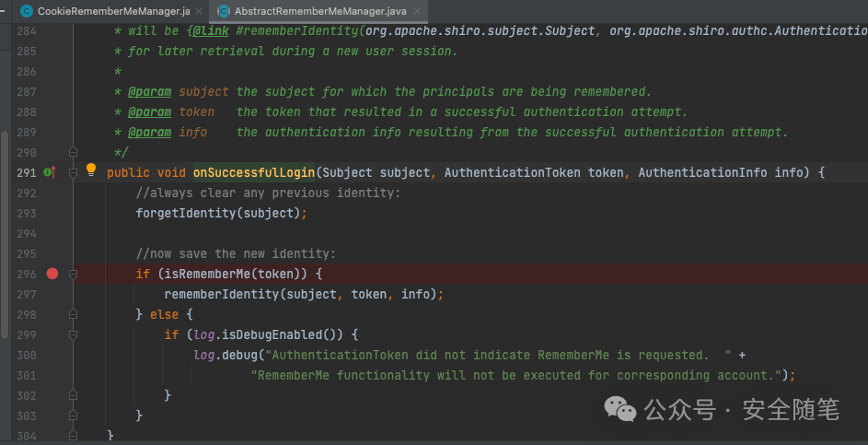Click the AuthenticationToken parameter type
This screenshot has height=445, width=868.
(512, 172)
